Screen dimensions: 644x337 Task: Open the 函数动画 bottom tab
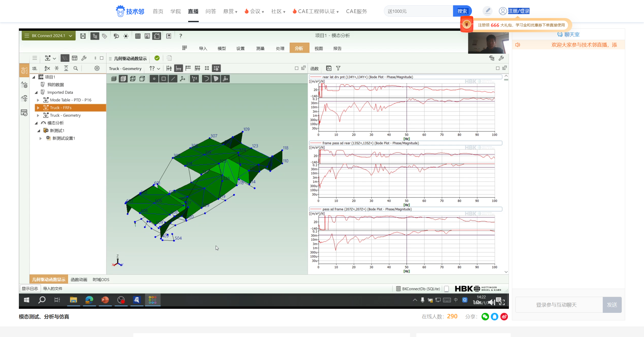(79, 279)
